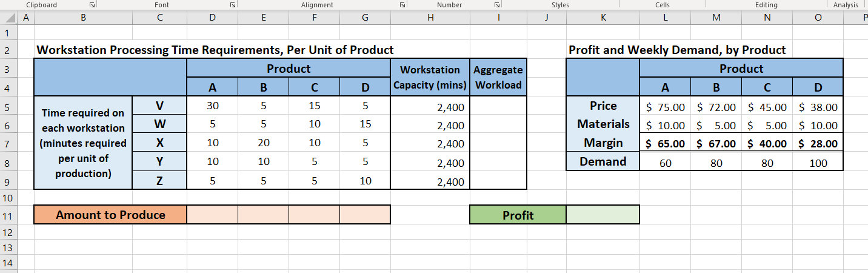Open the Alignment settings dialog launcher

tap(402, 5)
